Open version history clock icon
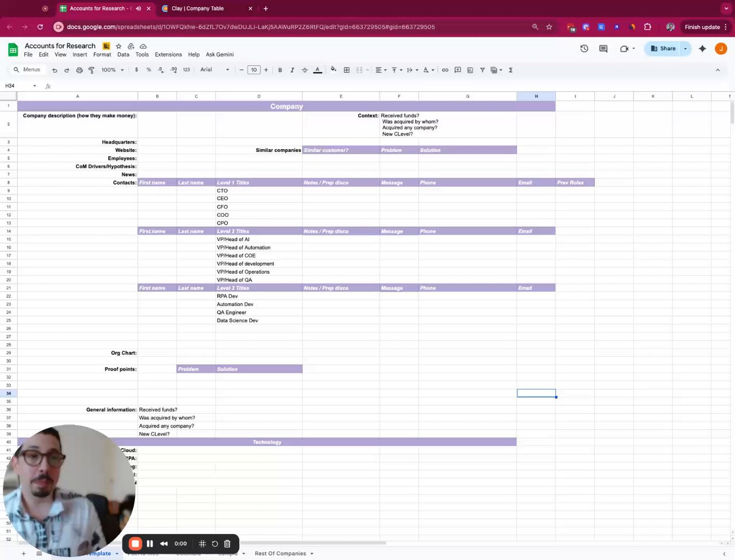The image size is (735, 560). [x=584, y=49]
